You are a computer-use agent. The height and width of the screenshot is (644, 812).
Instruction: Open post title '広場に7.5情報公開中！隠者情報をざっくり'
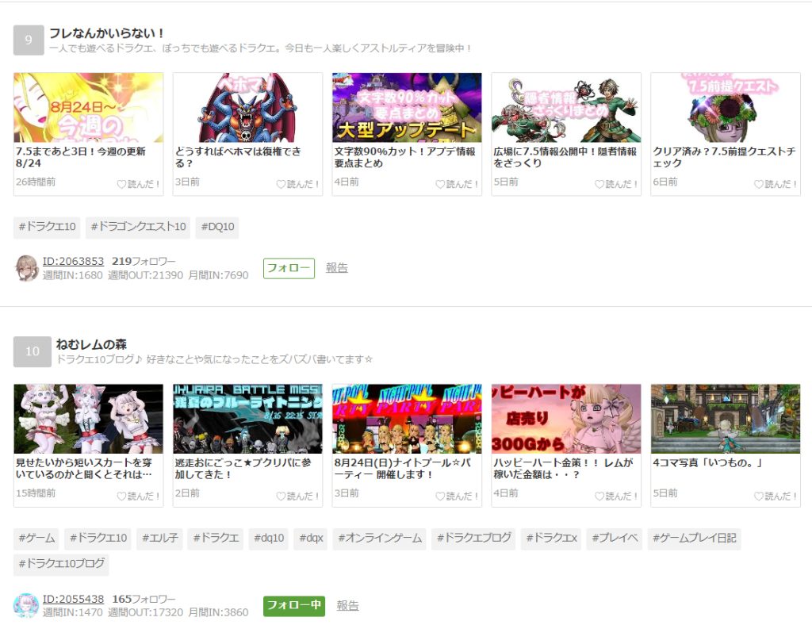[x=565, y=157]
